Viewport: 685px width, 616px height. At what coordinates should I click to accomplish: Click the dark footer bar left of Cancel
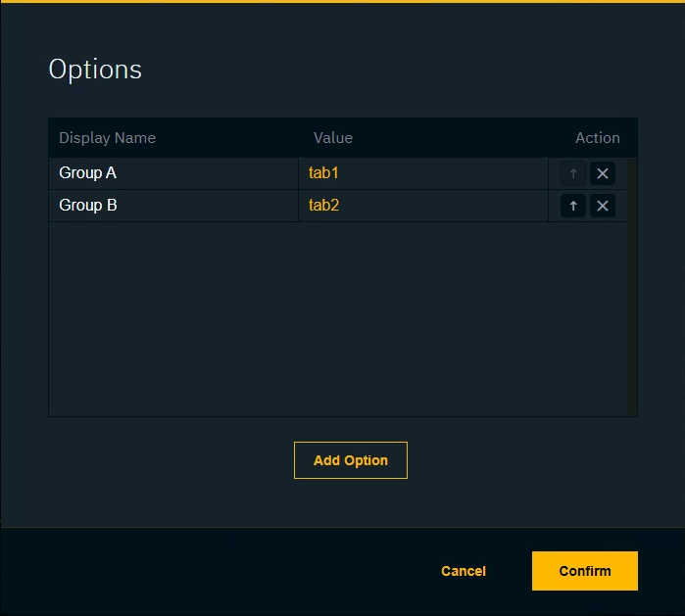coord(196,571)
